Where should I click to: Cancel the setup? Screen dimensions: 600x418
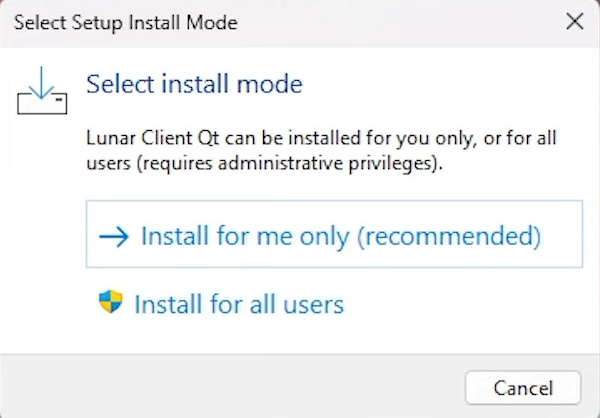click(523, 388)
